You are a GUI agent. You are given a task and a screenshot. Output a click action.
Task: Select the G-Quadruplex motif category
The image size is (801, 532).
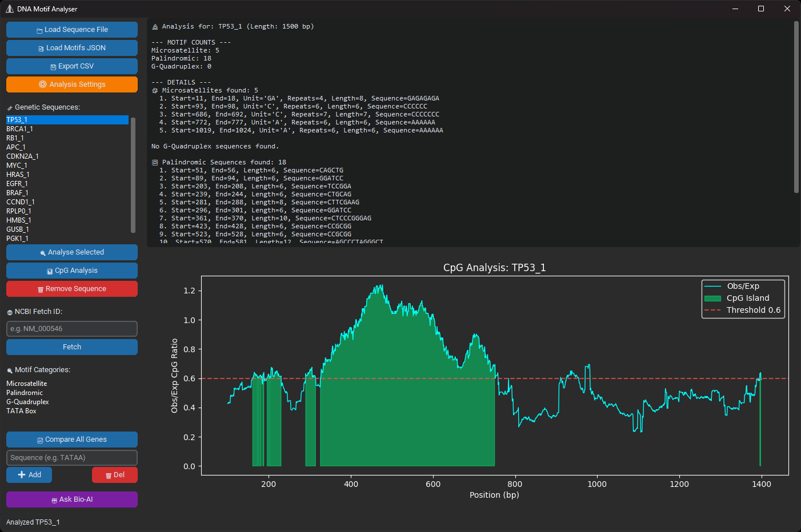click(28, 402)
